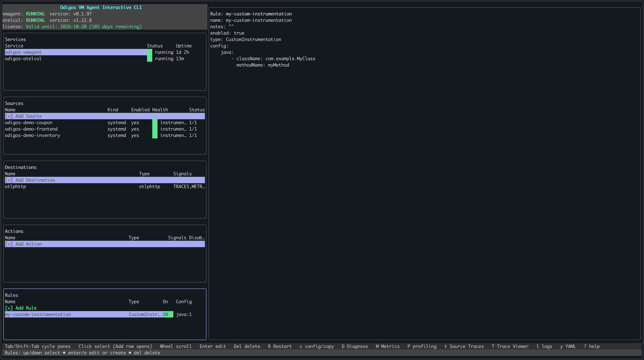Click the Tab/Shift-Tab cycle panes hint
The width and height of the screenshot is (644, 360).
click(x=38, y=346)
